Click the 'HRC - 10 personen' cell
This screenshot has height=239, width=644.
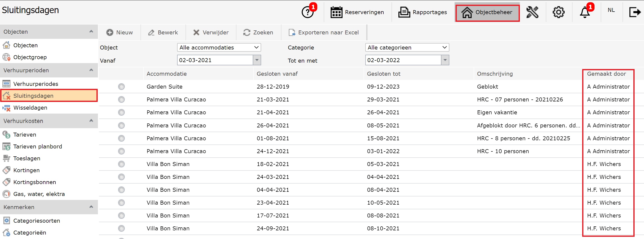503,151
